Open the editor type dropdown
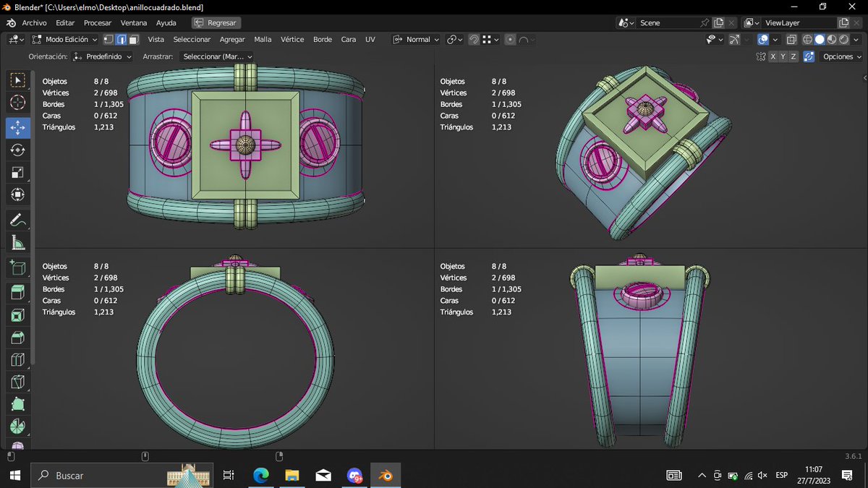This screenshot has width=868, height=488. tap(16, 40)
